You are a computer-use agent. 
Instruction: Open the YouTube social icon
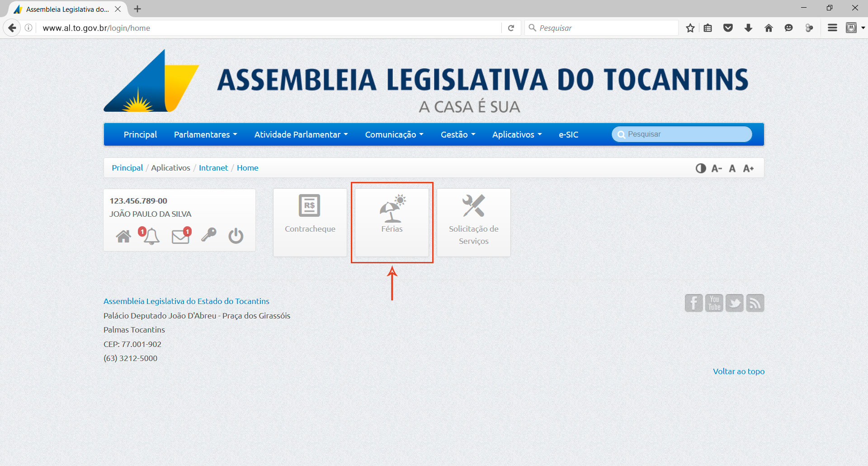point(714,303)
